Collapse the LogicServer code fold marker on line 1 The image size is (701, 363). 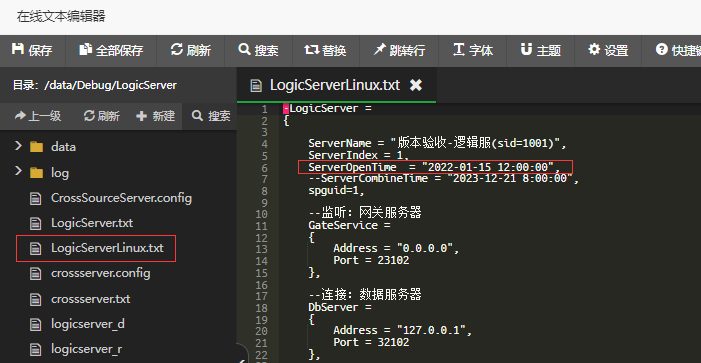(x=286, y=109)
